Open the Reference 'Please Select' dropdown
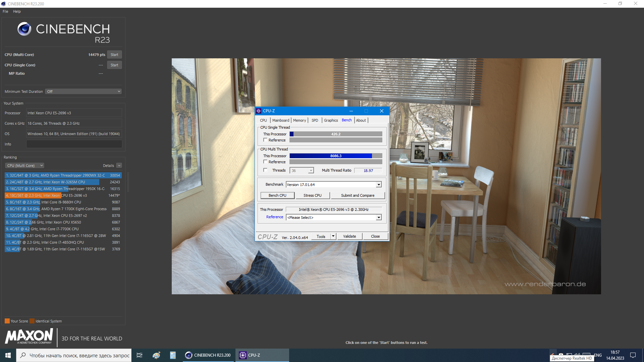The image size is (644, 362). click(334, 218)
